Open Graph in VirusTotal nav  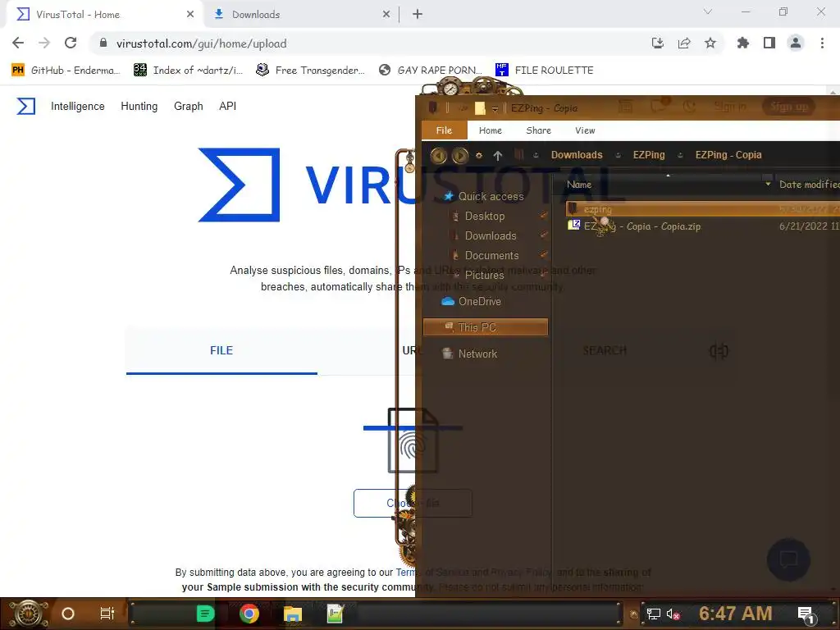[189, 106]
